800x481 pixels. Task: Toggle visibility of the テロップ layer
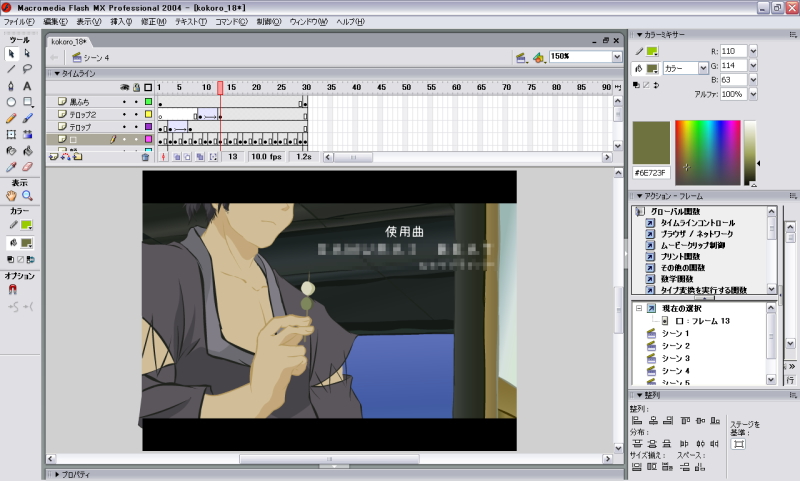tap(124, 126)
